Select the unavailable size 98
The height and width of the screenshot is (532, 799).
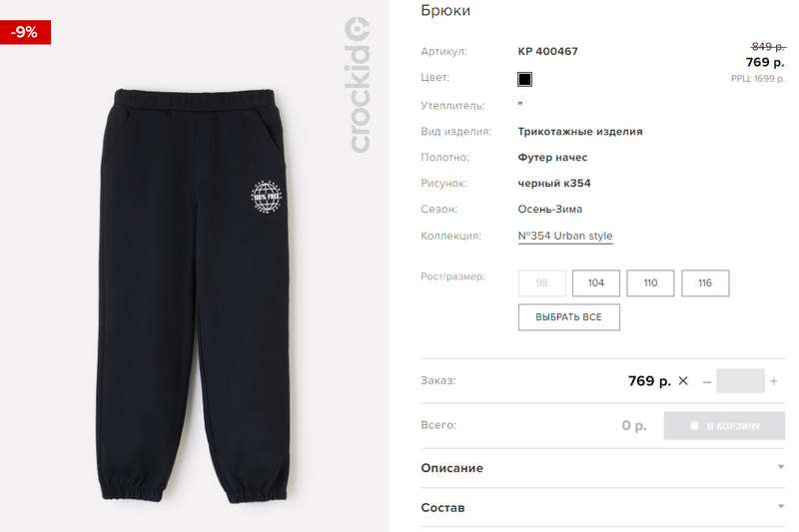pos(541,283)
